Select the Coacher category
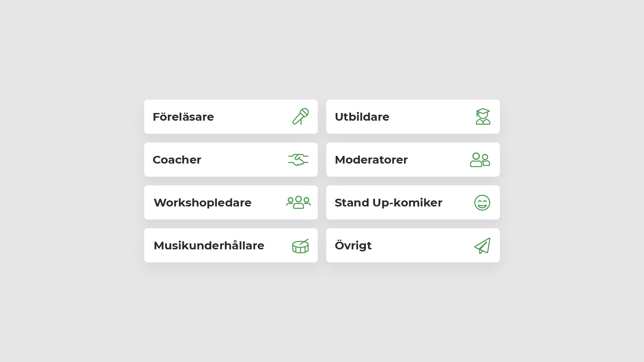Image resolution: width=644 pixels, height=362 pixels. 231,160
